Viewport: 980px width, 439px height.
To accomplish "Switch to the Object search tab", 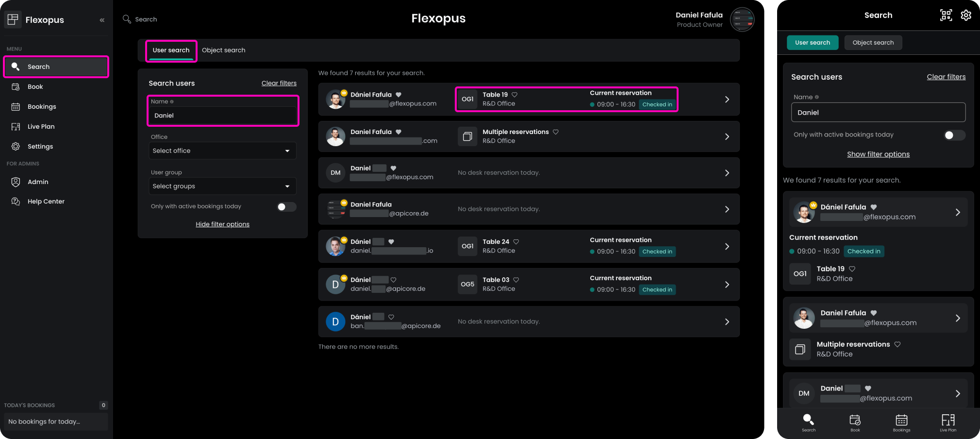I will pos(223,51).
